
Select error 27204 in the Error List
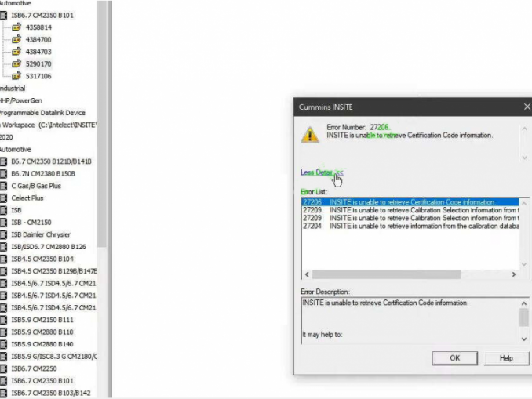pyautogui.click(x=410, y=226)
